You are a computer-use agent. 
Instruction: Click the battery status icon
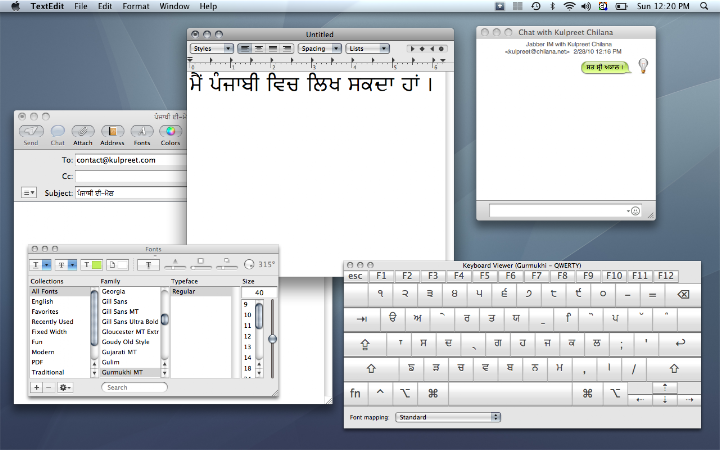(621, 6)
